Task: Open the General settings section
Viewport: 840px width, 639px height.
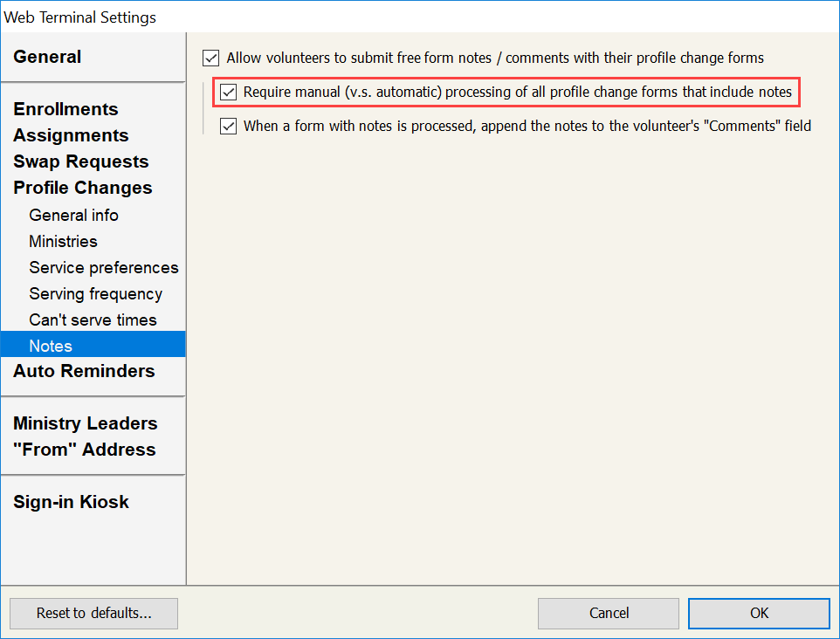Action: pos(47,57)
